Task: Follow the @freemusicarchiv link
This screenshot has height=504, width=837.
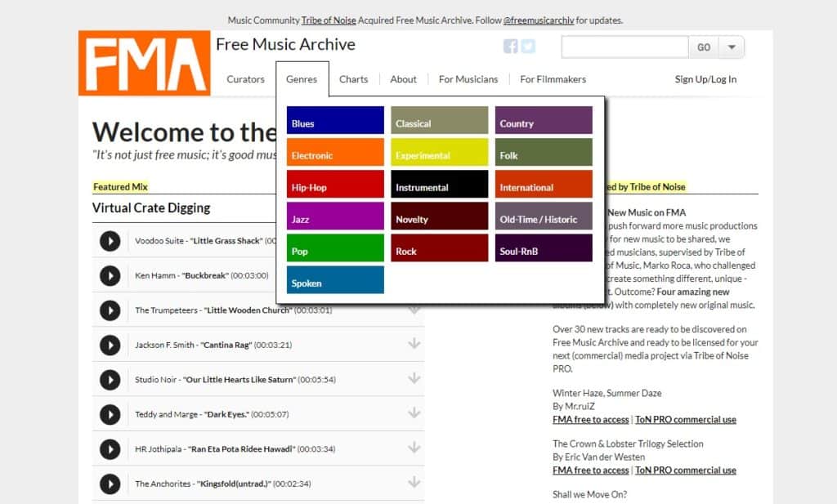Action: (539, 20)
